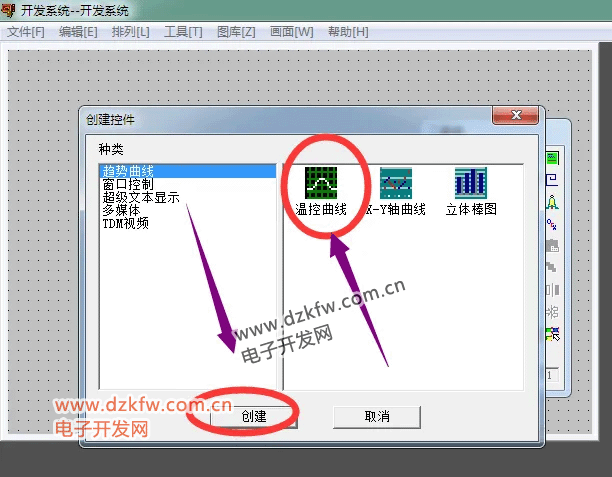Open the 工具[T] menu
This screenshot has width=612, height=477.
click(183, 32)
